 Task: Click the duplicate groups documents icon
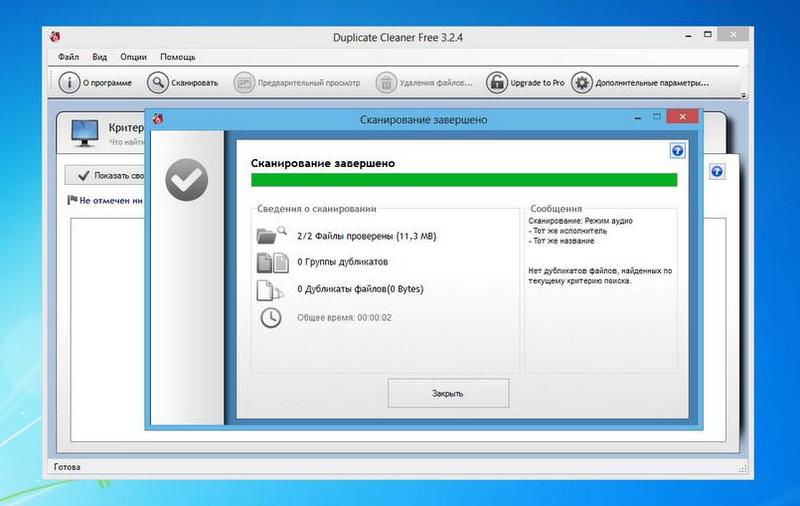pos(272,263)
